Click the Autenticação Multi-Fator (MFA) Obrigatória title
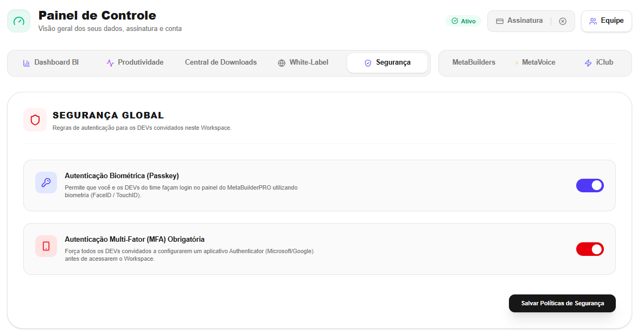 [x=135, y=239]
